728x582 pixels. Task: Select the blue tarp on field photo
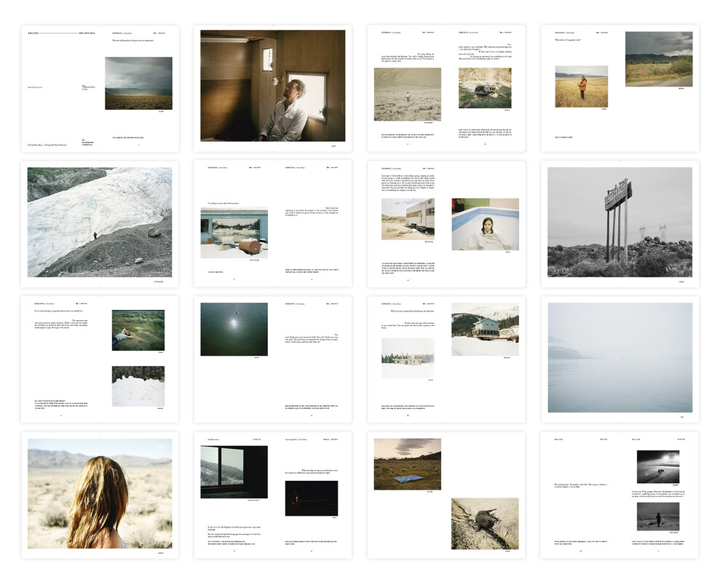pyautogui.click(x=407, y=463)
